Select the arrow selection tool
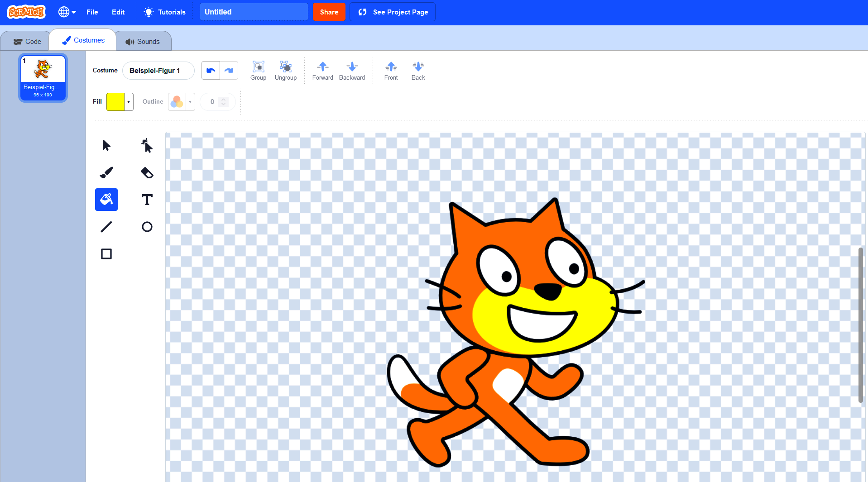The width and height of the screenshot is (868, 482). pos(106,145)
